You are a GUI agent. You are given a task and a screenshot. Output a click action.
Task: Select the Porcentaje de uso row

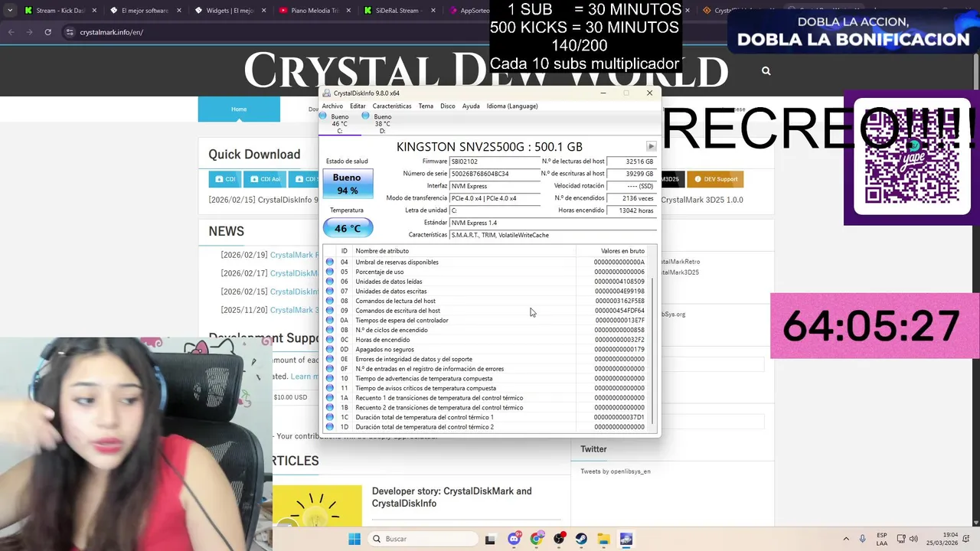tap(487, 272)
